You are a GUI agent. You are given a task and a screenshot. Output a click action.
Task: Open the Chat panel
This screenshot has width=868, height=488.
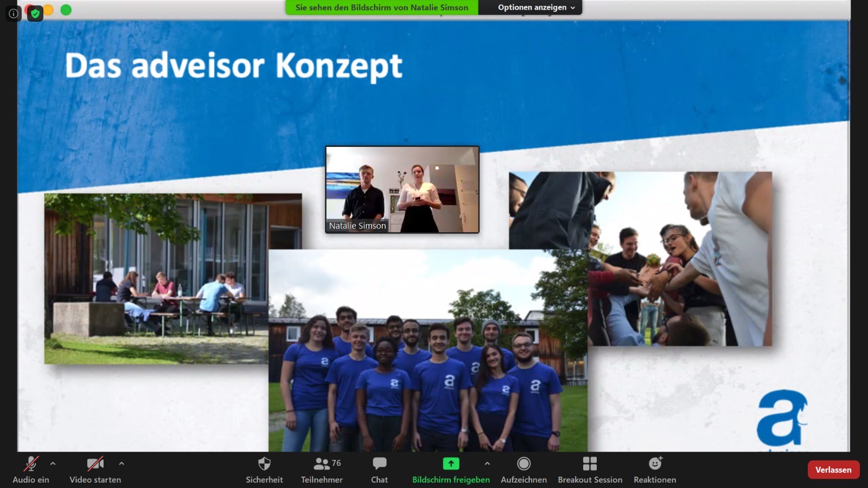(379, 470)
